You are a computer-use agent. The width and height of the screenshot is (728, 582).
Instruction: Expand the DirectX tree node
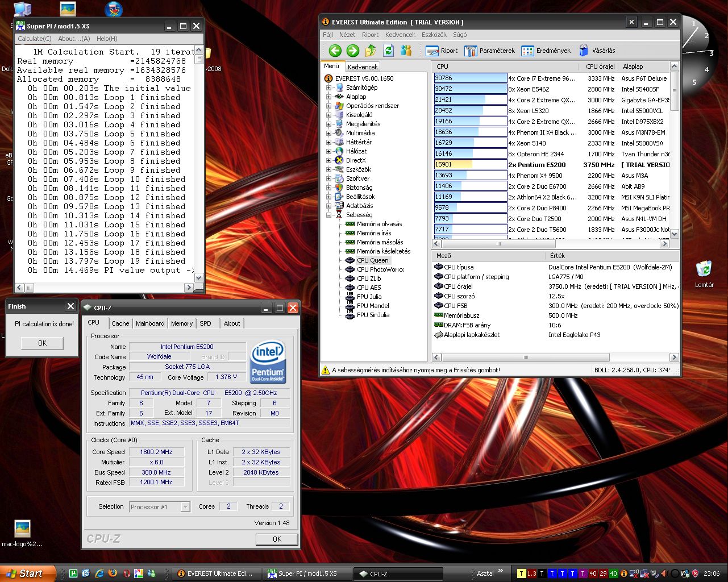(328, 160)
